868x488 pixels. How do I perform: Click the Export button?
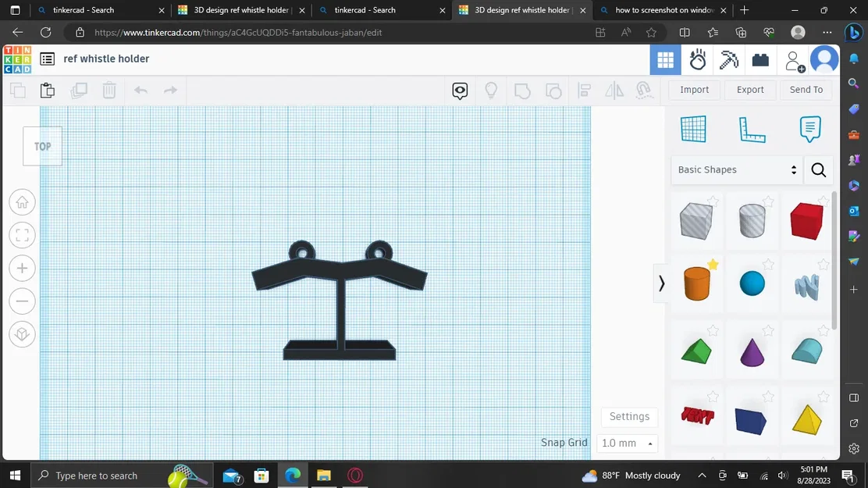point(750,90)
